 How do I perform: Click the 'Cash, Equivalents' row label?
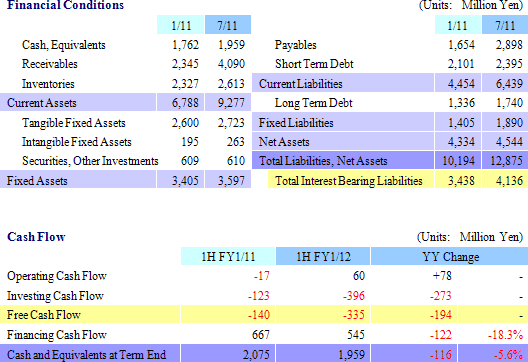[x=64, y=45]
